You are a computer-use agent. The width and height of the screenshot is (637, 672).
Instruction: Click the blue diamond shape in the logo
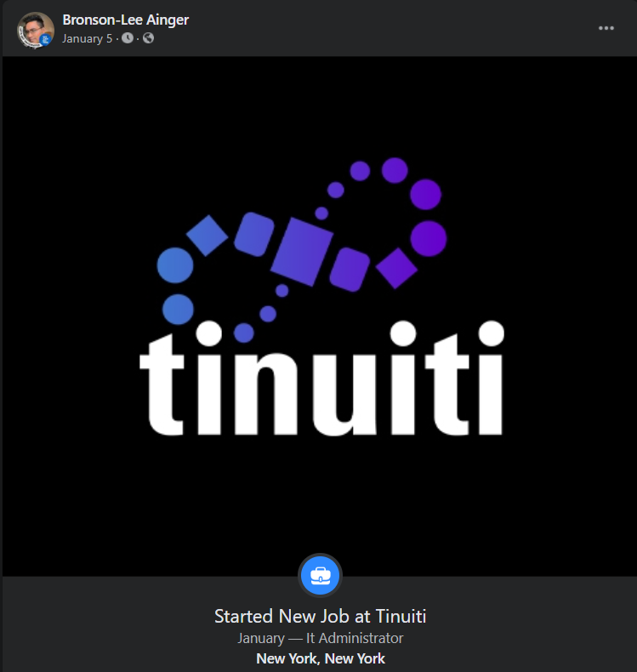(x=207, y=236)
